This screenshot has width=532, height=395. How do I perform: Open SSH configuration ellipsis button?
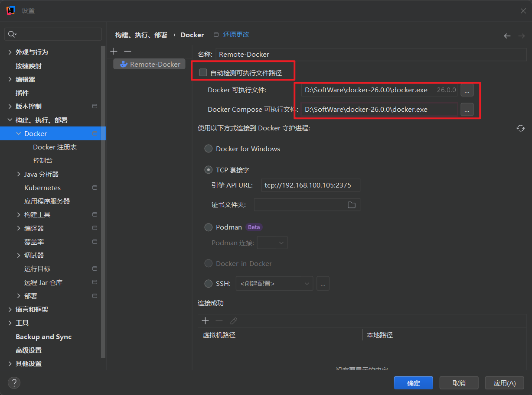tap(323, 284)
